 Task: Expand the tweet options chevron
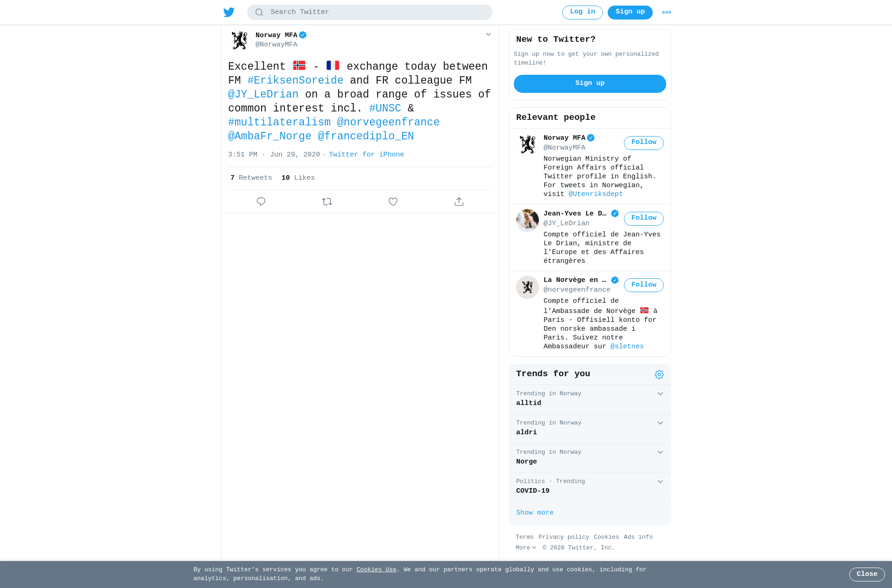click(488, 34)
